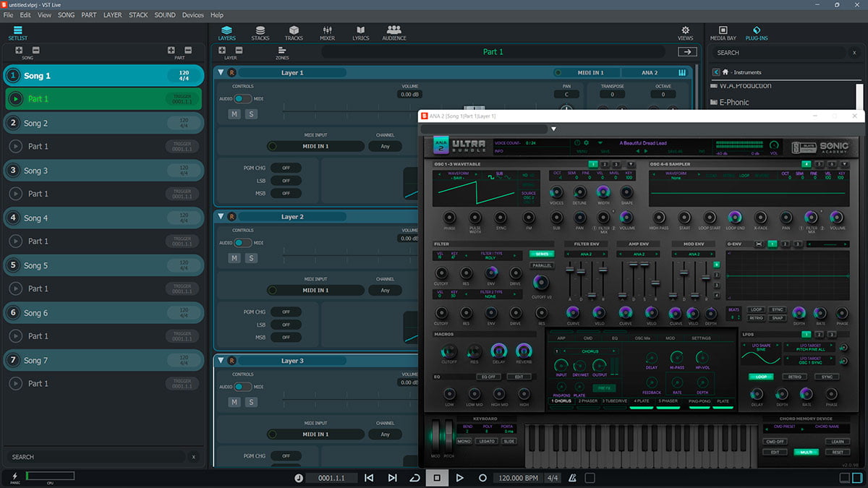Collapse Layer 1 with the triangle

[x=221, y=72]
